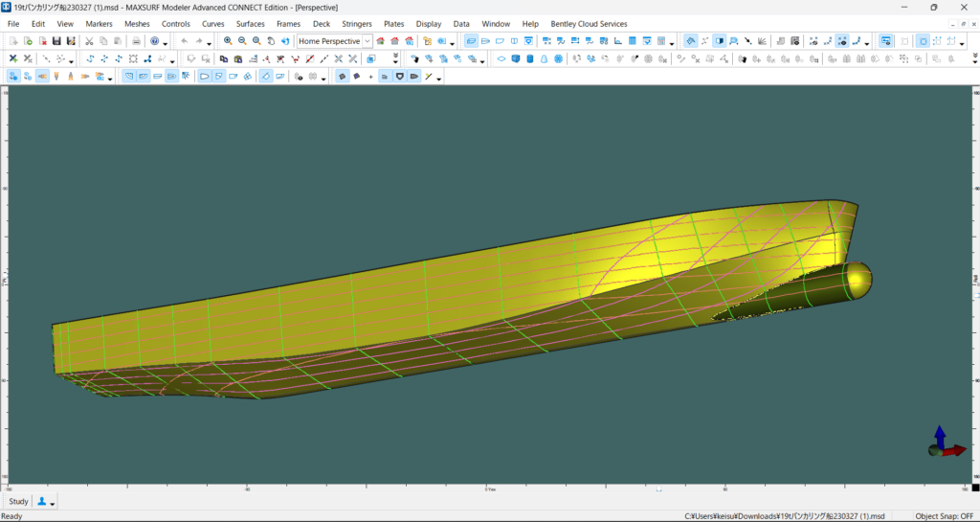Toggle Object Snap in status bar
Screen dimensions: 980x522
(x=944, y=515)
